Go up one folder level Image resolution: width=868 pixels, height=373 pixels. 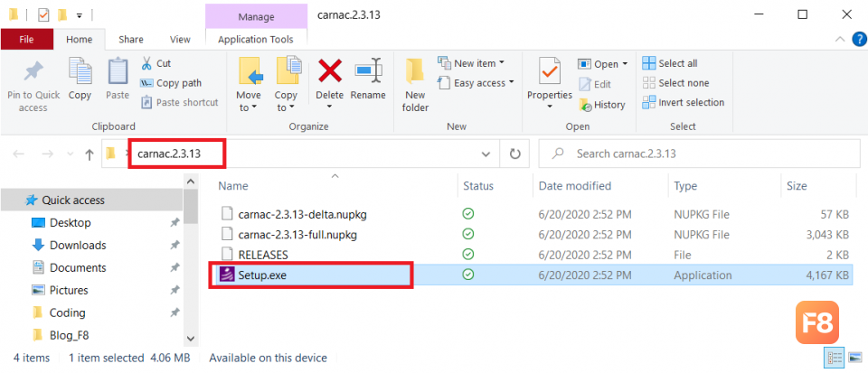click(90, 154)
